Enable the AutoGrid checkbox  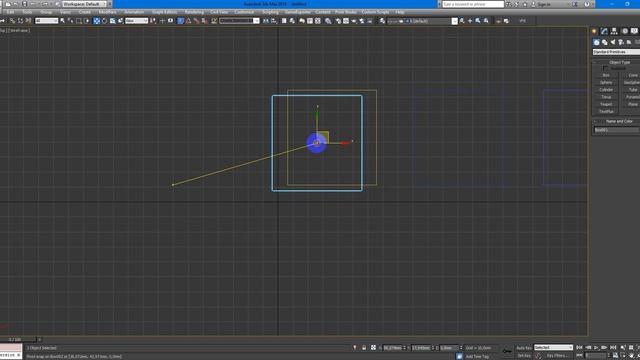605,69
